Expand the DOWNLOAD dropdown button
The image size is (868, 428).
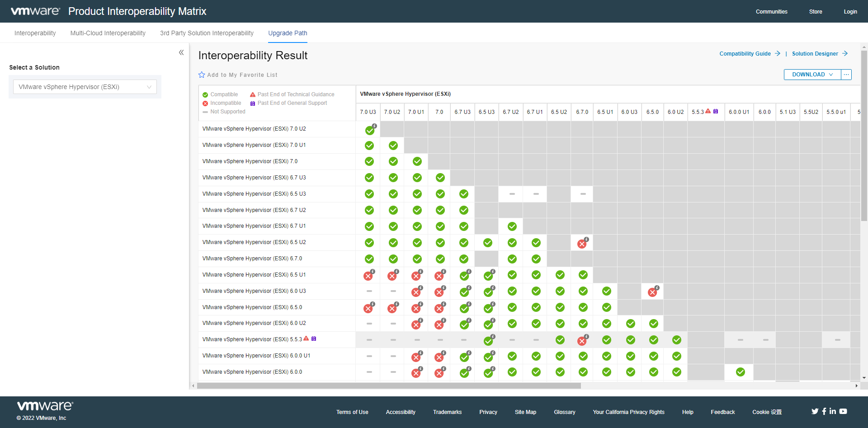812,75
